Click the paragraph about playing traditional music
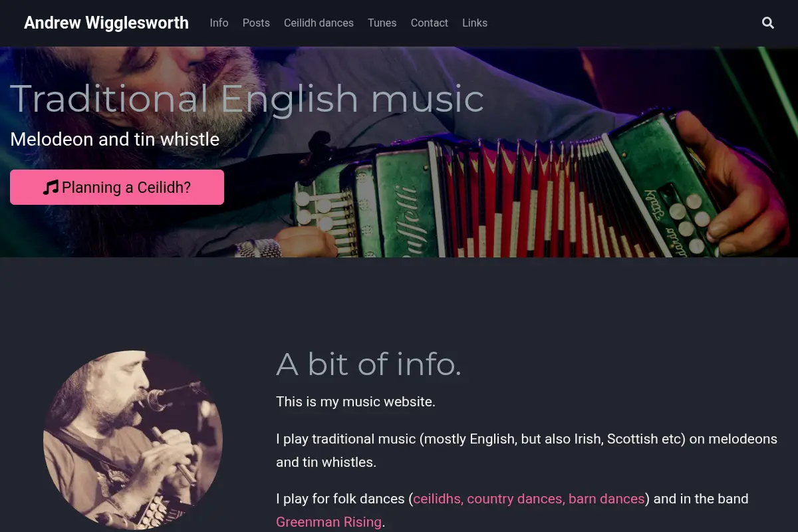The width and height of the screenshot is (798, 532). pyautogui.click(x=527, y=450)
